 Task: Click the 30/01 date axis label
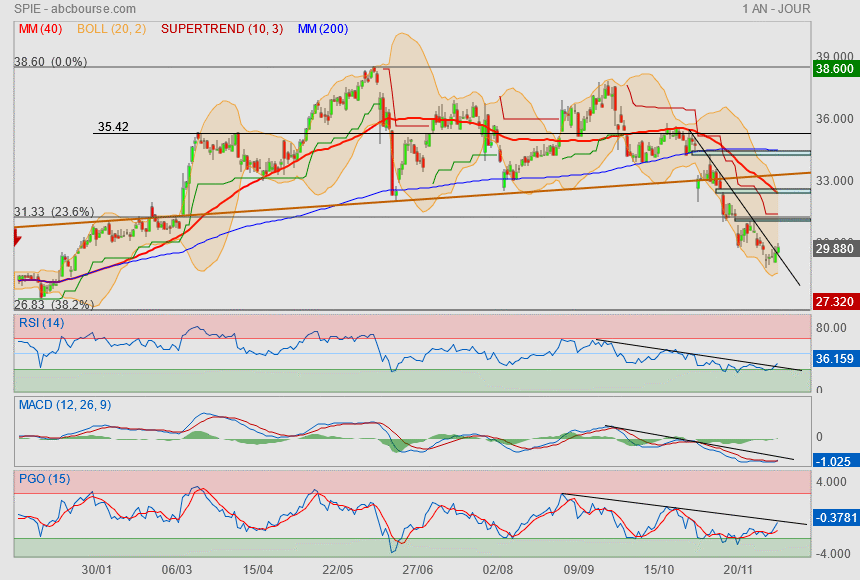(97, 570)
